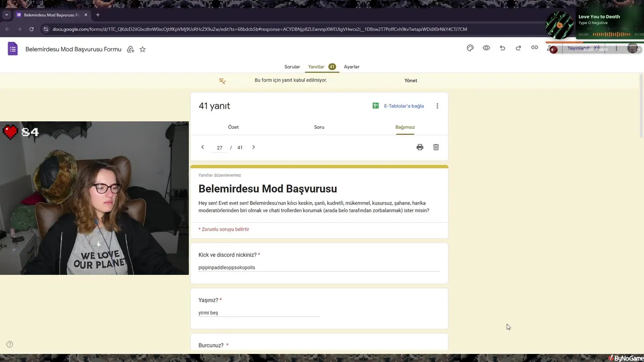Open the responses three-dot options menu
The height and width of the screenshot is (362, 644).
click(x=437, y=106)
